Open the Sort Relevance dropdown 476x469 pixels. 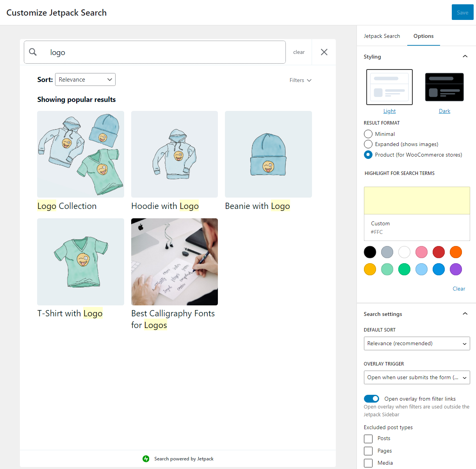tap(85, 80)
